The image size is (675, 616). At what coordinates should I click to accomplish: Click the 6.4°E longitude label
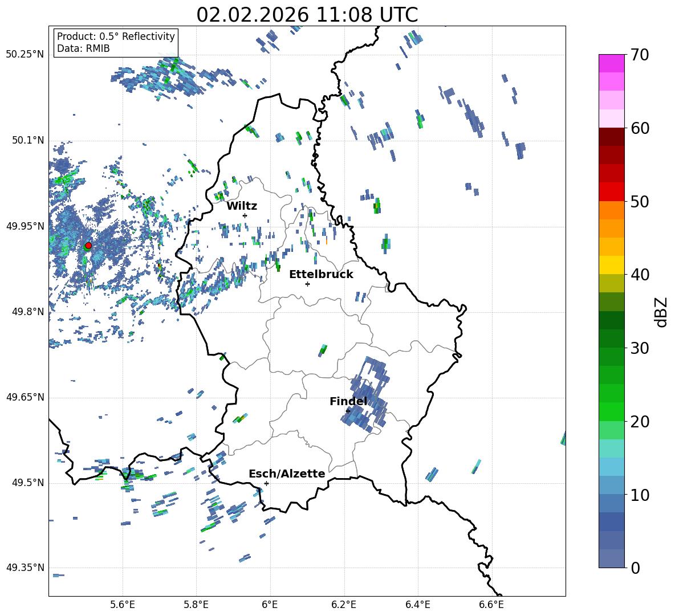[x=417, y=605]
